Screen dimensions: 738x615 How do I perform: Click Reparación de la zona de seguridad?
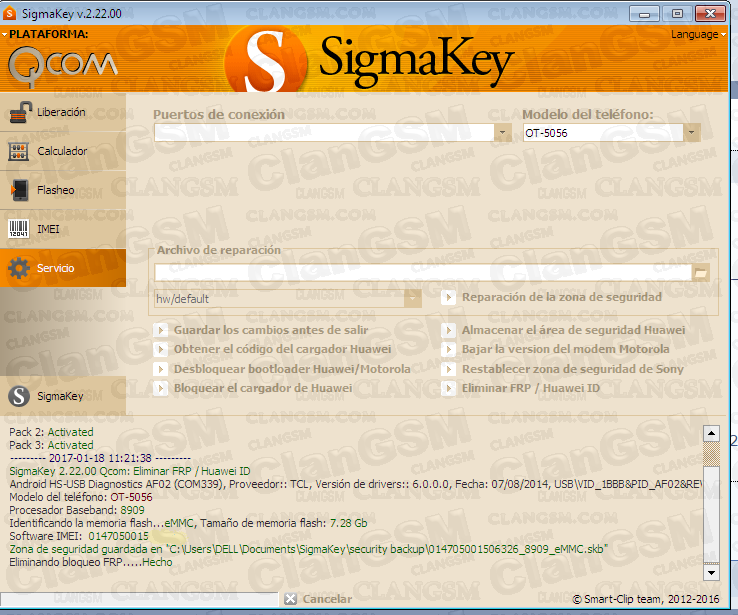(551, 297)
